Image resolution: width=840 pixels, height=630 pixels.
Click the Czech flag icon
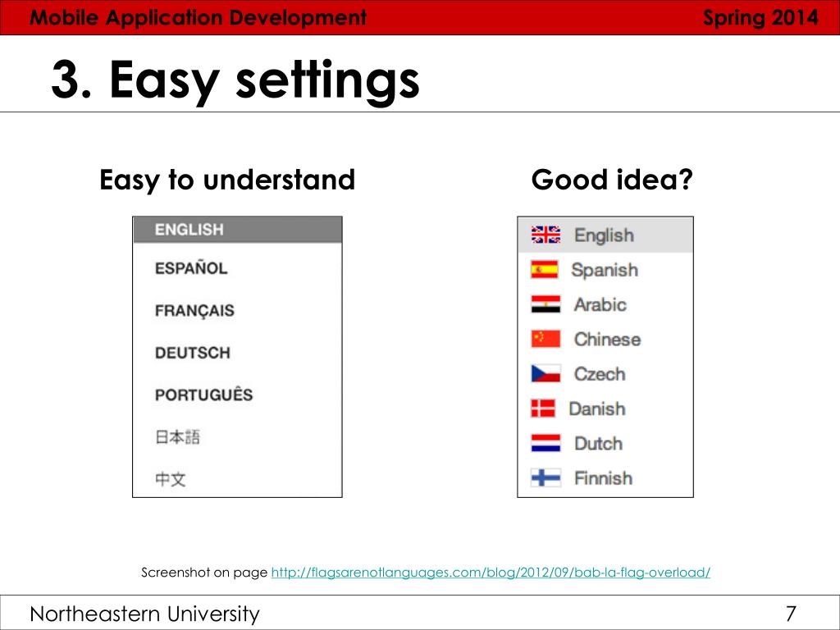tap(546, 373)
